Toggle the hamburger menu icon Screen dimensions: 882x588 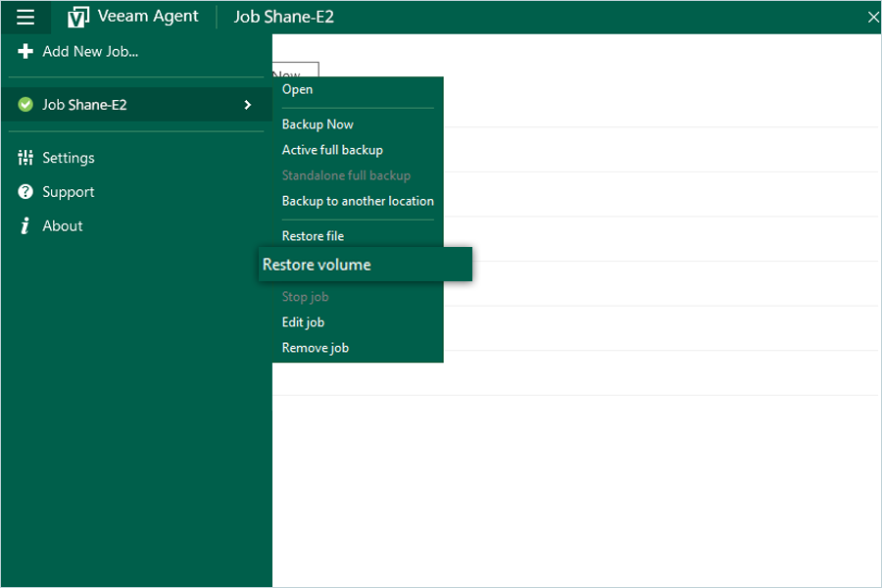coord(25,17)
